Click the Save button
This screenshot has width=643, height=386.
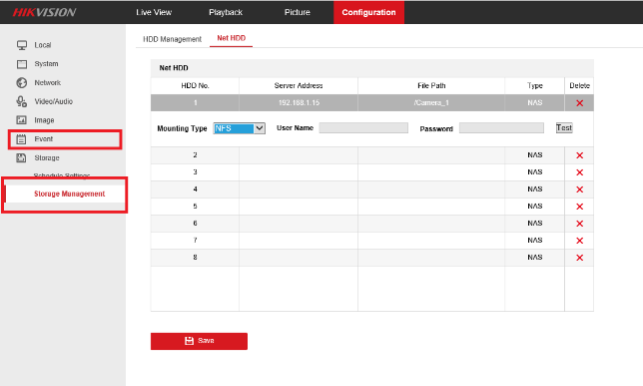pyautogui.click(x=199, y=341)
